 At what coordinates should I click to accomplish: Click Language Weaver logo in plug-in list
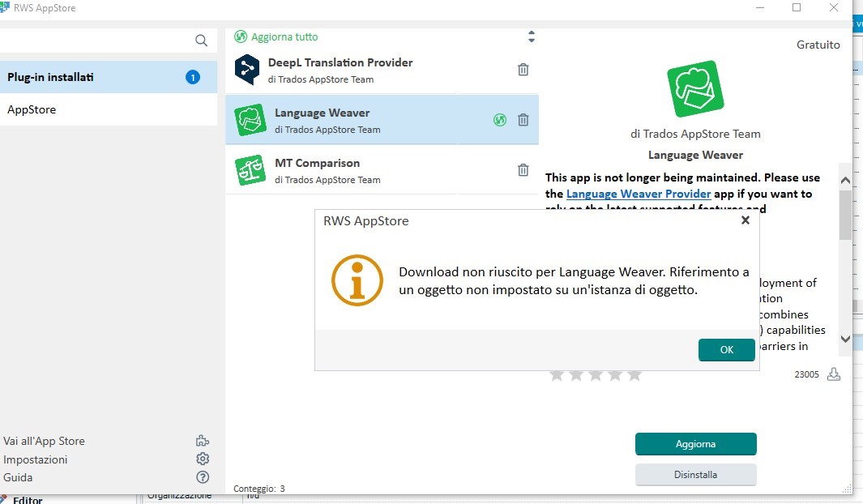pyautogui.click(x=250, y=119)
